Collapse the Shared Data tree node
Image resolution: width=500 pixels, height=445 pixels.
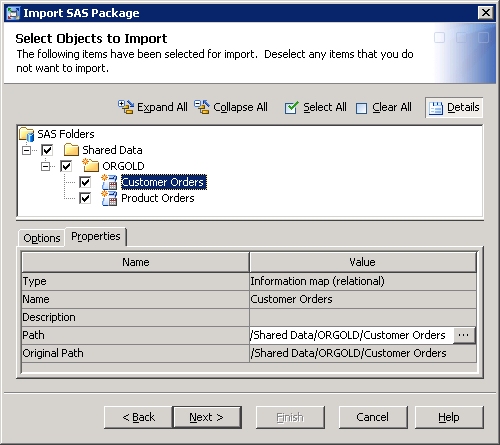click(26, 150)
